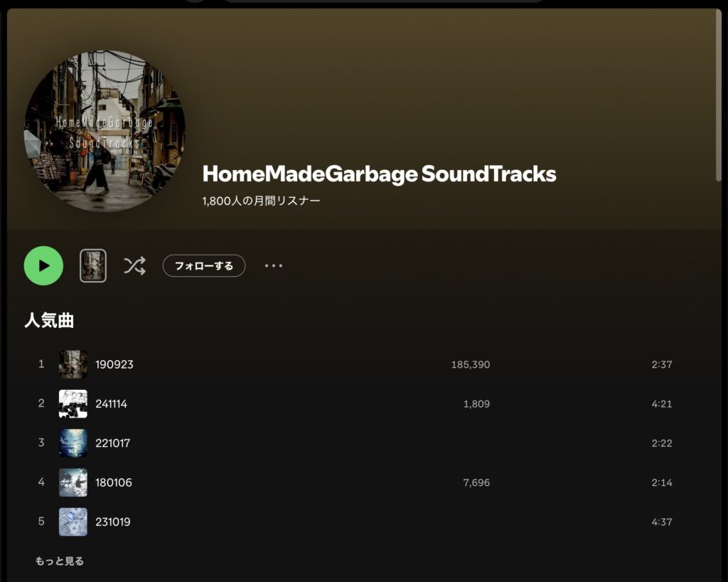Click the snowflake cover of track 231019
This screenshot has height=582, width=728.
pyautogui.click(x=73, y=522)
